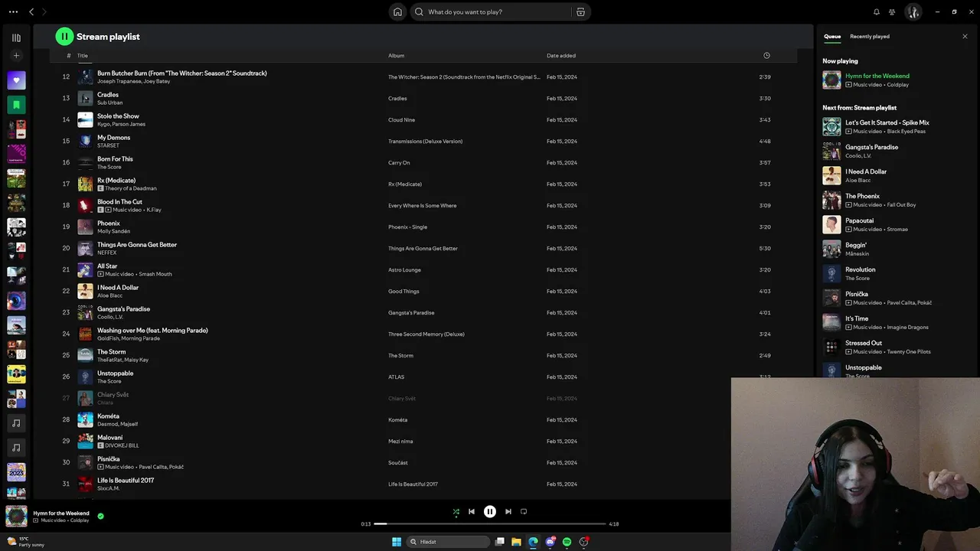Pause playback in bottom player bar
This screenshot has height=551, width=980.
click(x=490, y=512)
